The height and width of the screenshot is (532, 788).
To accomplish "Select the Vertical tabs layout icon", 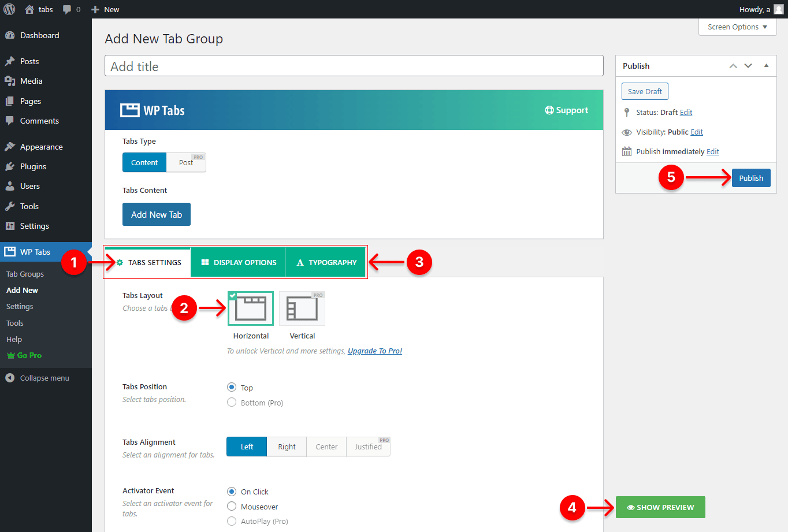I will 302,308.
